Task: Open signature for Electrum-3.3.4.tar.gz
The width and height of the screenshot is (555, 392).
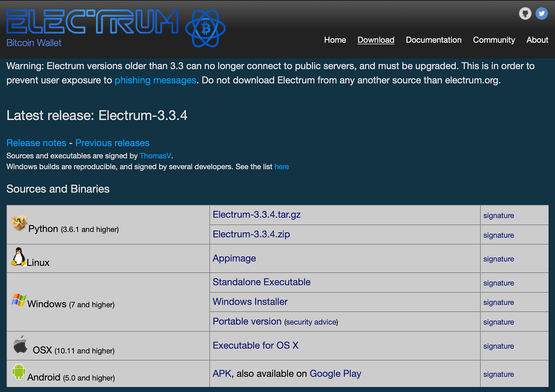Action: 499,216
